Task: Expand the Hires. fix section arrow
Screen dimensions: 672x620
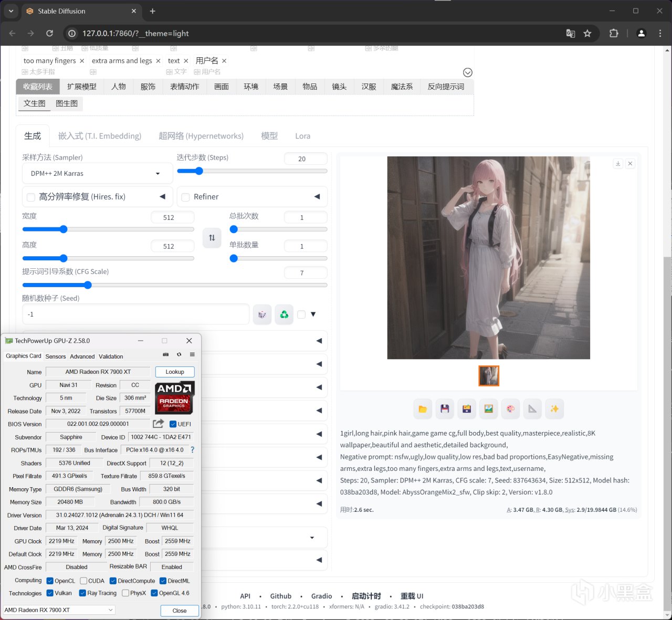Action: coord(162,196)
